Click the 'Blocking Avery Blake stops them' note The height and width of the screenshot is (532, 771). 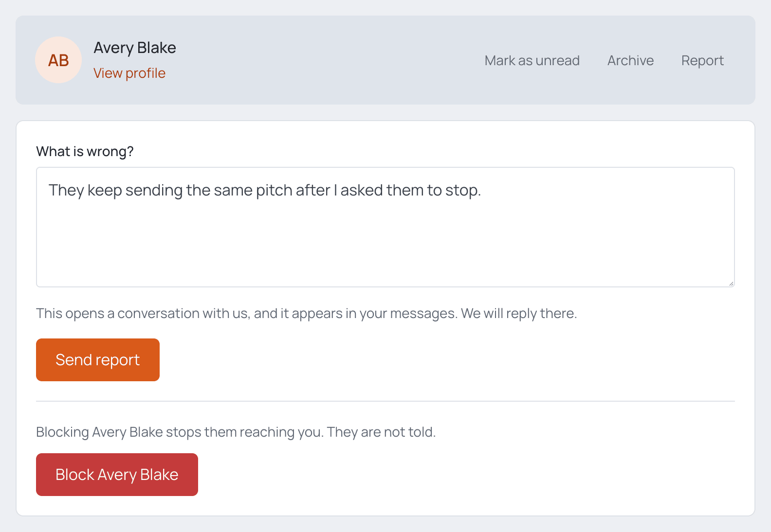tap(236, 432)
